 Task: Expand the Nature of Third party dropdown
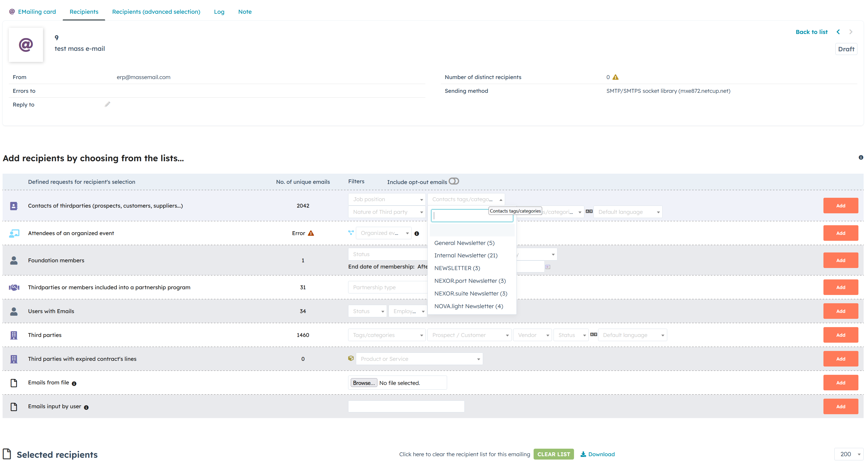[x=387, y=212]
